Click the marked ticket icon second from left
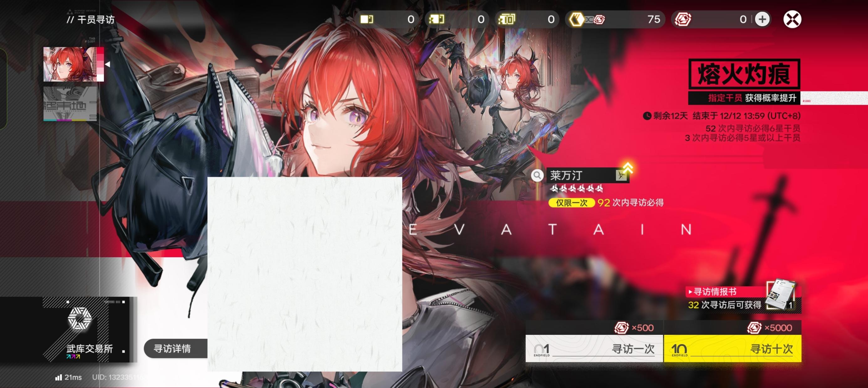Image resolution: width=868 pixels, height=388 pixels. tap(437, 19)
